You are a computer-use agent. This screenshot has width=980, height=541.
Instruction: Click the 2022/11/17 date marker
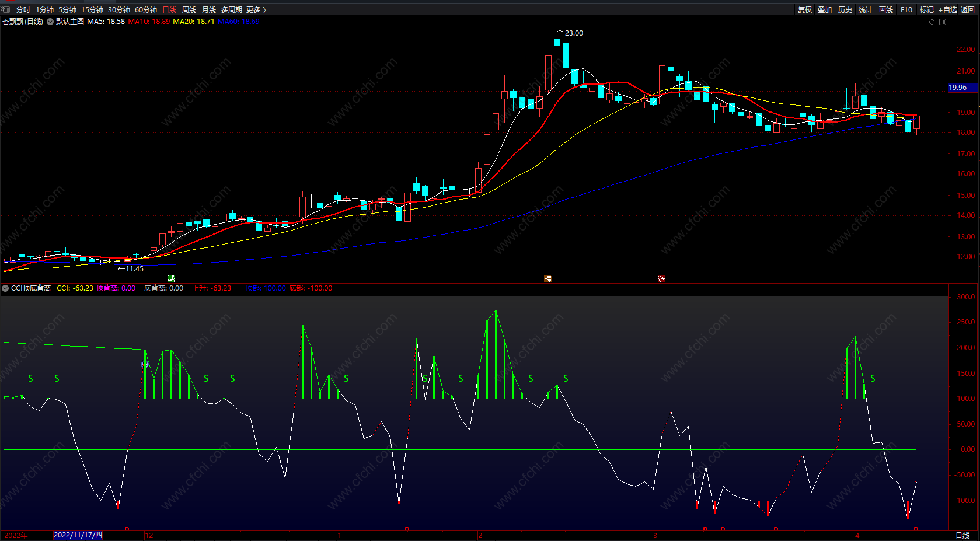(x=78, y=535)
